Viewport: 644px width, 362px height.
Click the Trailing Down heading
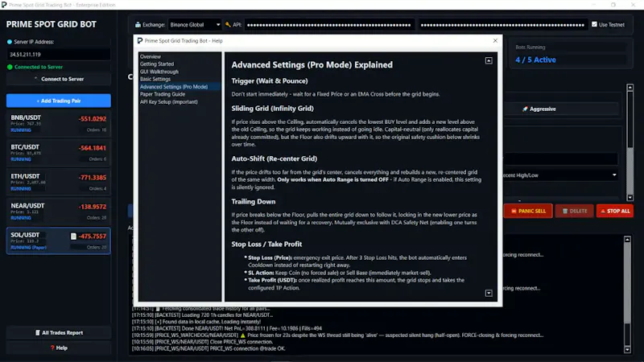point(254,202)
